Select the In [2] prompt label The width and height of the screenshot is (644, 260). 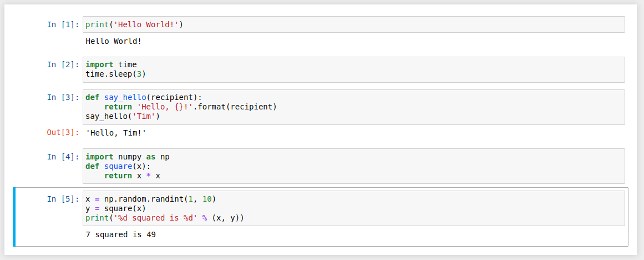coord(63,64)
